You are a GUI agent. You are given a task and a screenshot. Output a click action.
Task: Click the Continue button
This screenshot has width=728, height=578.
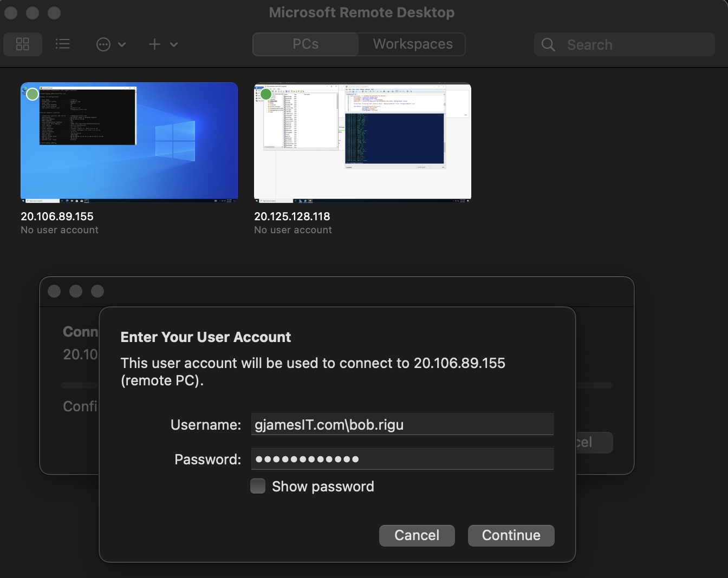(511, 535)
